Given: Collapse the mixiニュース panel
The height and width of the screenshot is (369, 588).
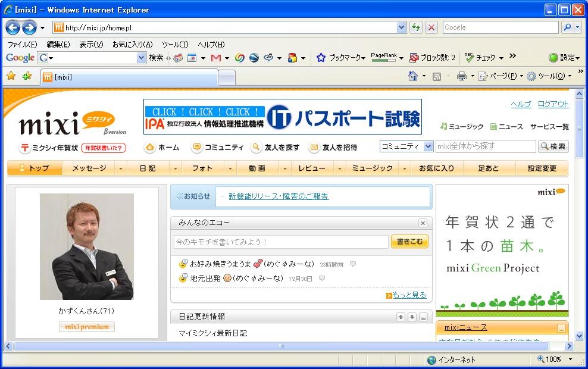Looking at the screenshot, I should [x=561, y=328].
